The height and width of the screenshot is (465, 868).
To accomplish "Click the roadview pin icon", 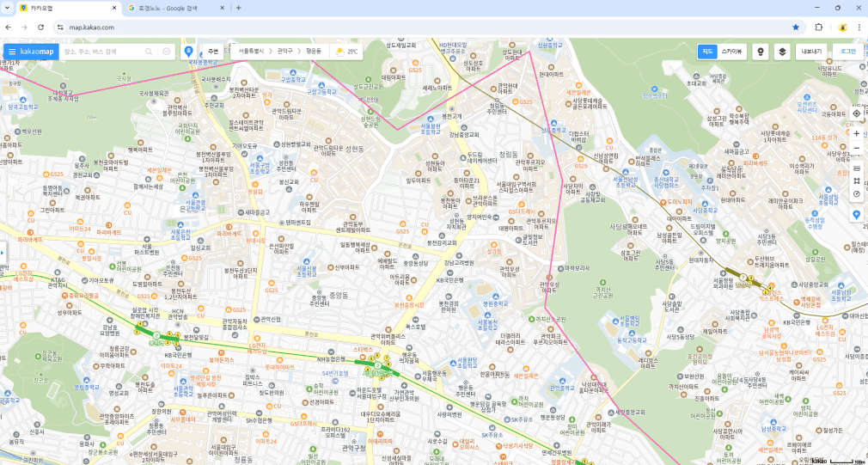I will click(x=759, y=52).
